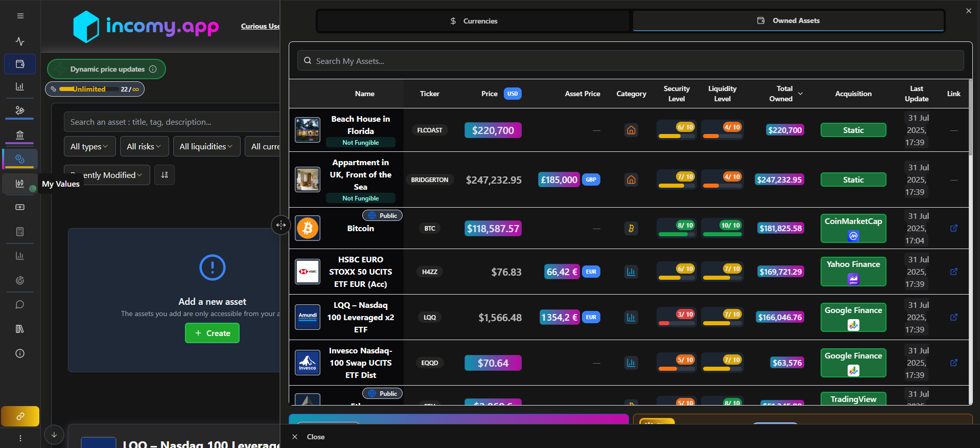Image resolution: width=980 pixels, height=448 pixels.
Task: Open the hamburger menu in sidebar
Action: 20,16
